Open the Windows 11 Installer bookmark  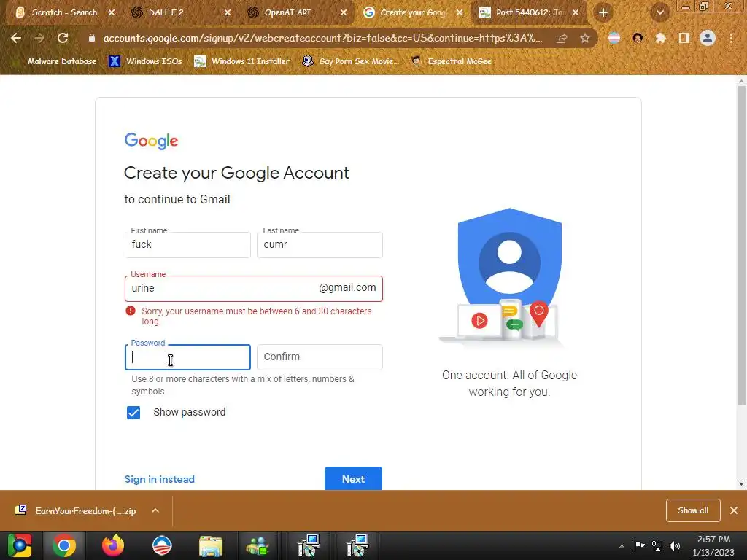241,61
